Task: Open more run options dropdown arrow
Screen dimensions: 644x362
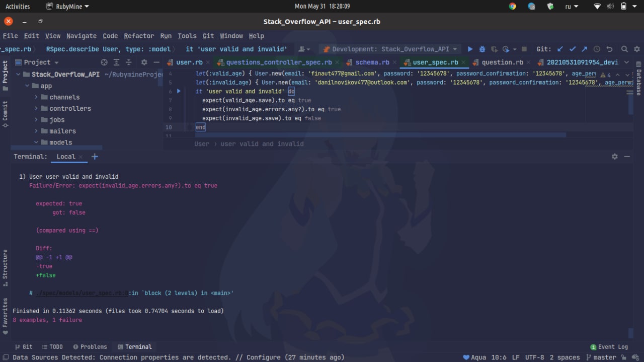Action: pos(514,49)
